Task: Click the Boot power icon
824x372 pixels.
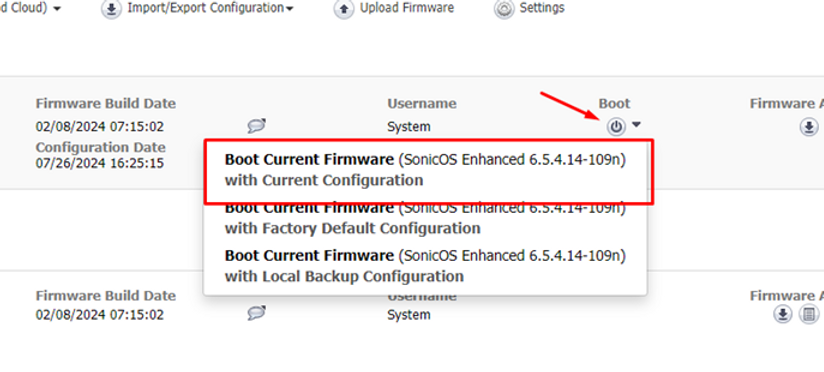Action: tap(616, 127)
